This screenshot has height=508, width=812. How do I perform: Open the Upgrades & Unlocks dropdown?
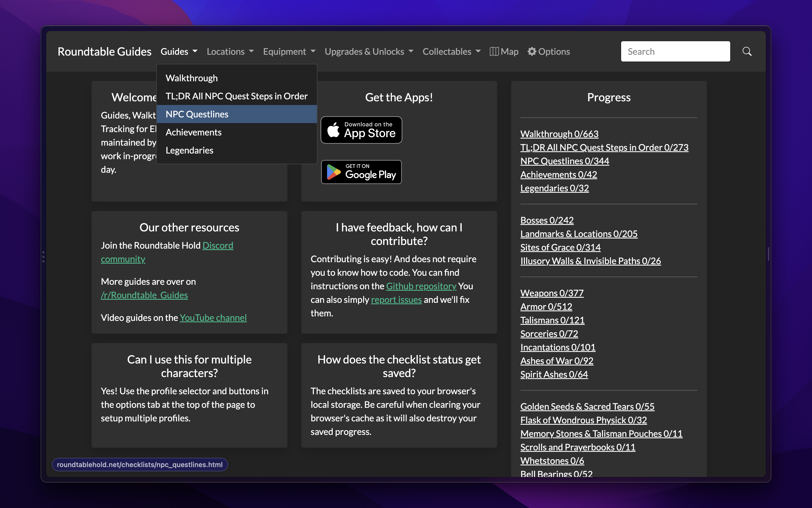[369, 51]
